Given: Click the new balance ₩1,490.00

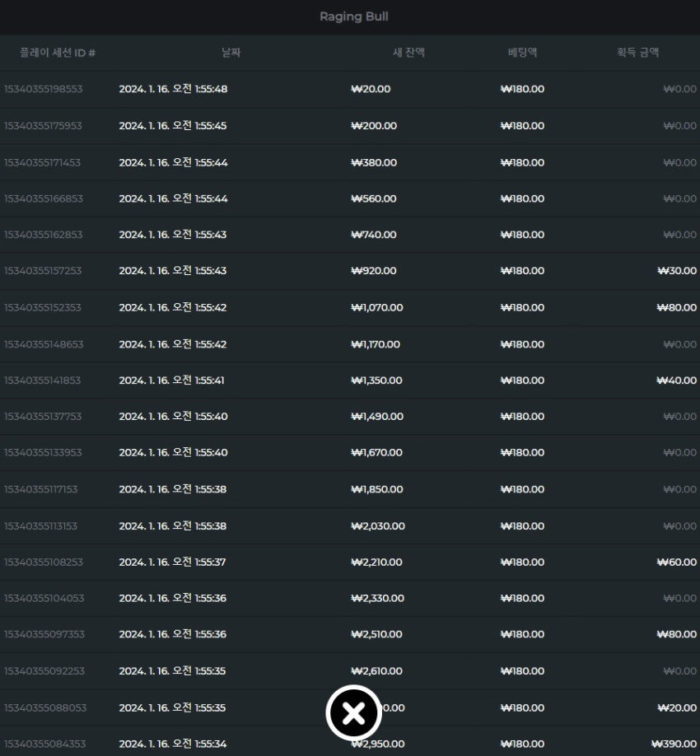Looking at the screenshot, I should pos(377,417).
